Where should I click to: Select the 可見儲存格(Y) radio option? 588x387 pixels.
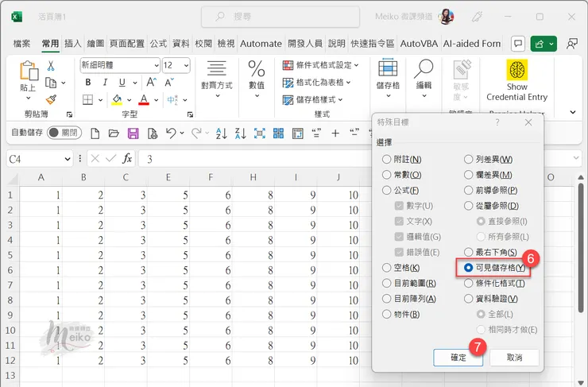point(468,268)
